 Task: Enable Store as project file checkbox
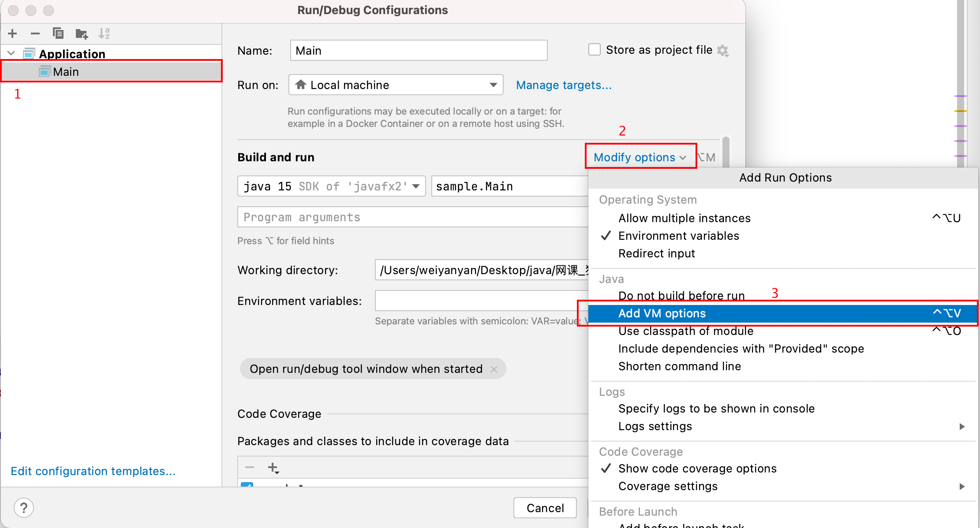click(x=595, y=49)
